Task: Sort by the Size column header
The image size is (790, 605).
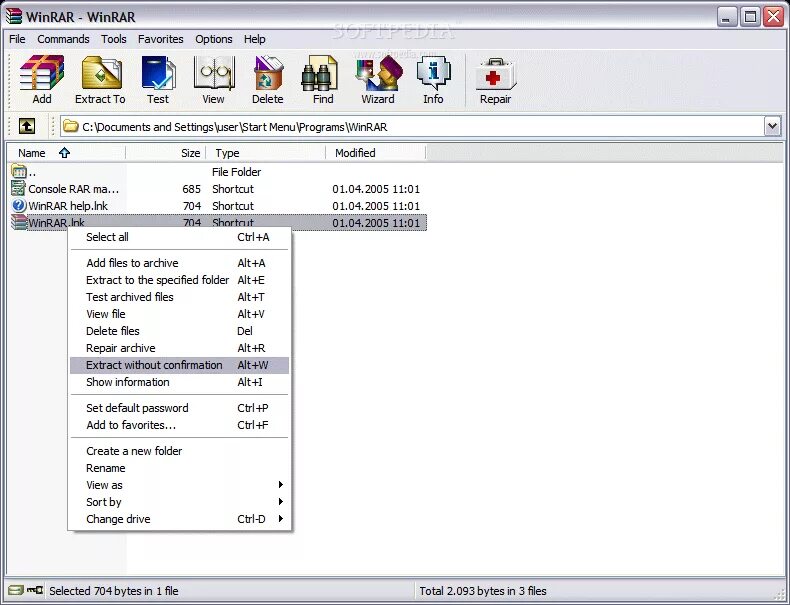Action: point(166,153)
